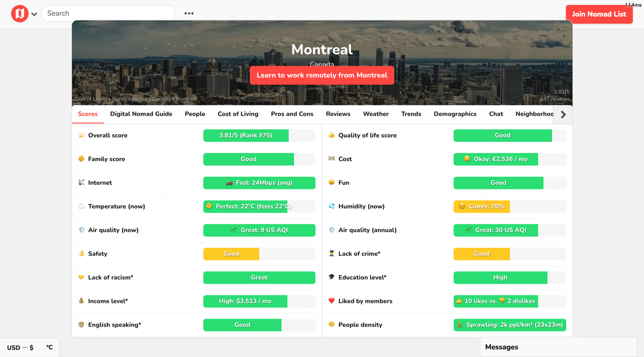
Task: Click the Air quality (now) mask icon
Action: click(x=81, y=230)
